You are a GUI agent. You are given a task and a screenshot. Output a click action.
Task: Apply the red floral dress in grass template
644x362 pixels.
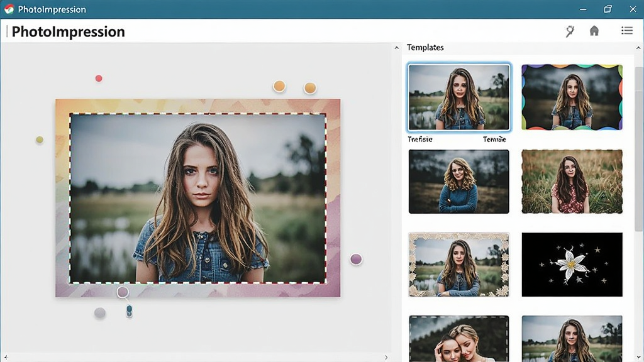click(572, 182)
